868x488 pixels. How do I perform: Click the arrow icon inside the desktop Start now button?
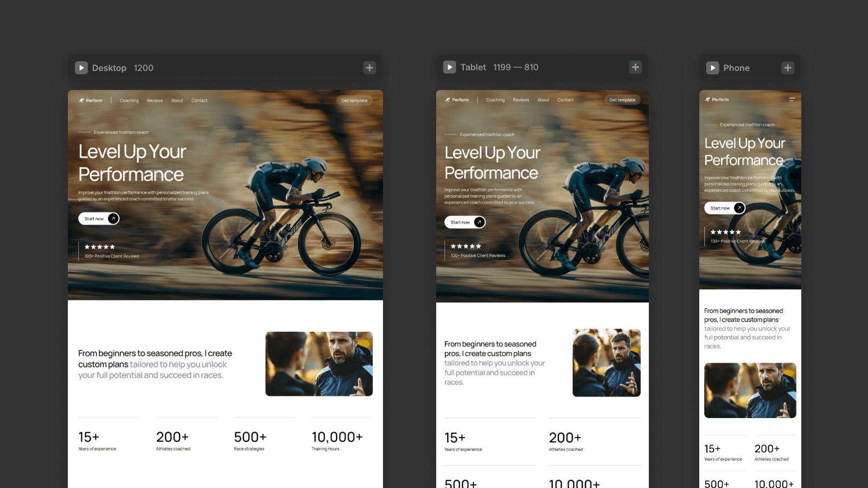[x=113, y=219]
